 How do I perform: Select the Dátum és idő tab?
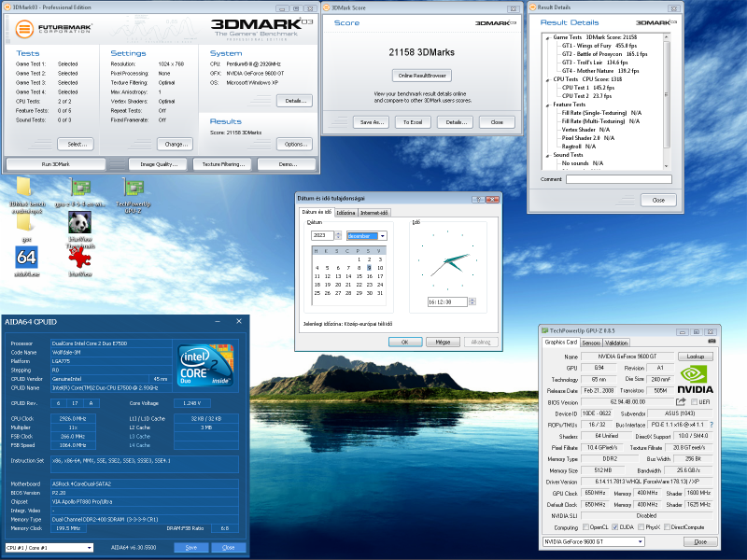pyautogui.click(x=317, y=212)
